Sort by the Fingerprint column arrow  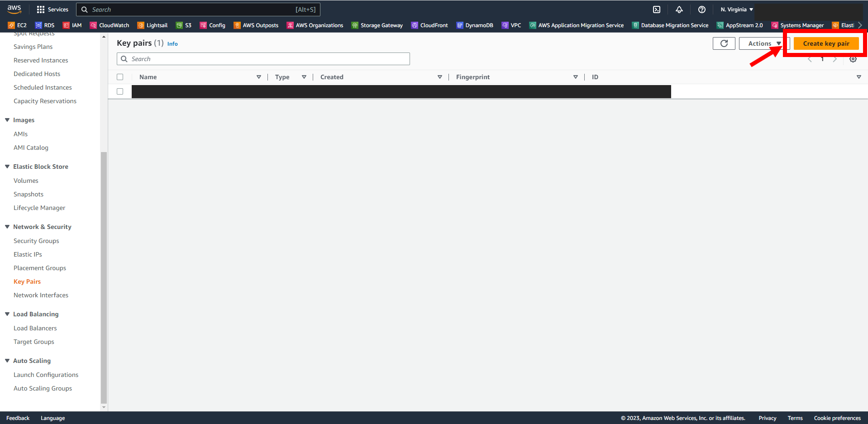[x=576, y=77]
